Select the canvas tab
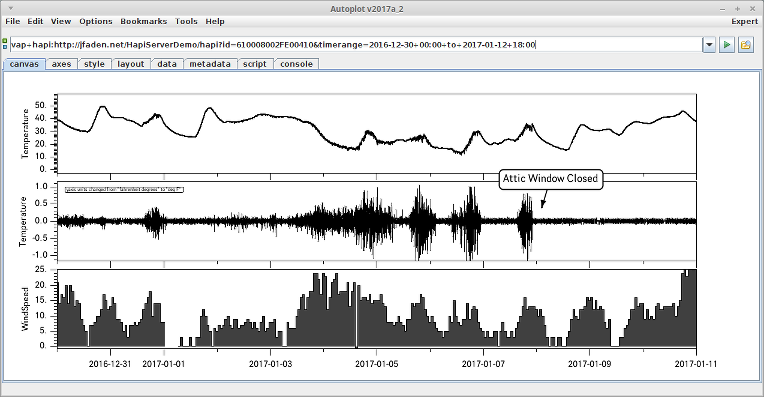This screenshot has height=397, width=764. [x=24, y=64]
